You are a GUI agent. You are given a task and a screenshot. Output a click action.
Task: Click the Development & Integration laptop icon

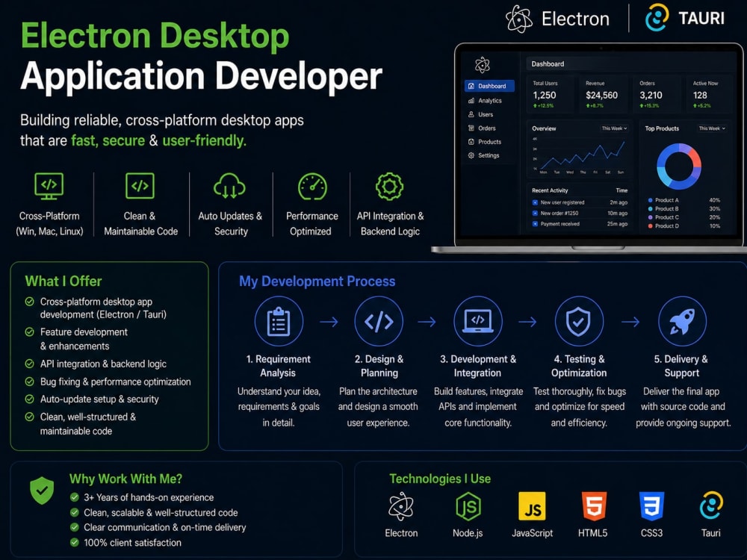(x=478, y=322)
